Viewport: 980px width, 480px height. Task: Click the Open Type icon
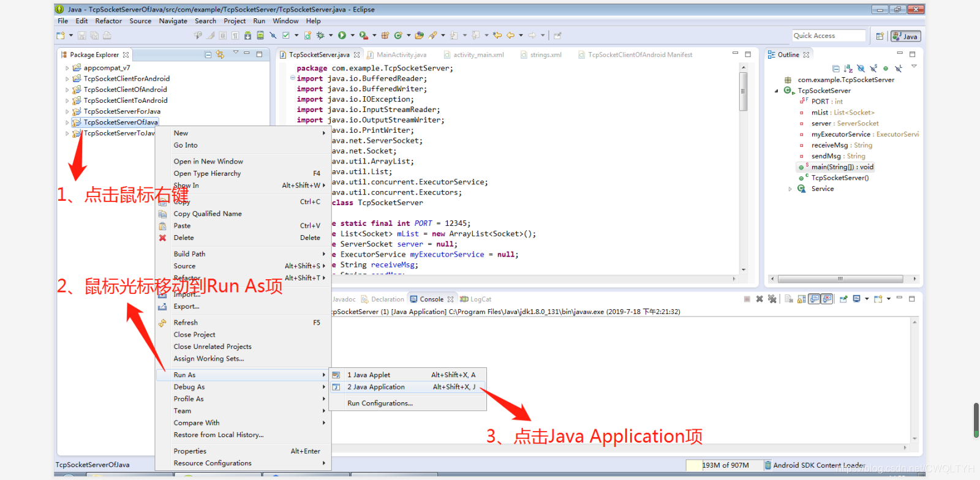tap(419, 36)
